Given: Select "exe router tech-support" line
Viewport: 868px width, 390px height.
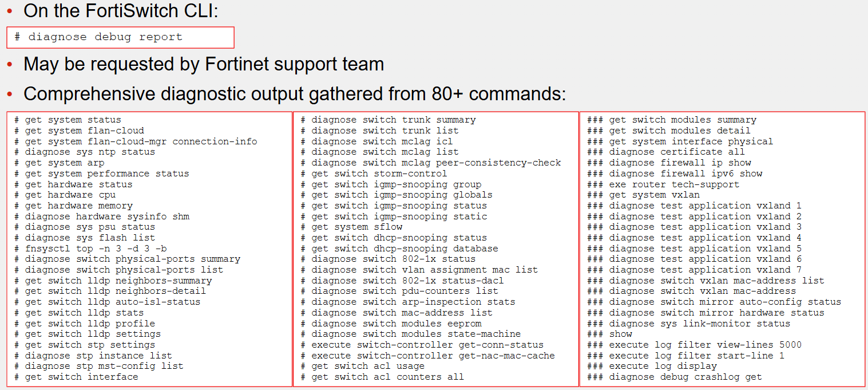Looking at the screenshot, I should [x=663, y=184].
